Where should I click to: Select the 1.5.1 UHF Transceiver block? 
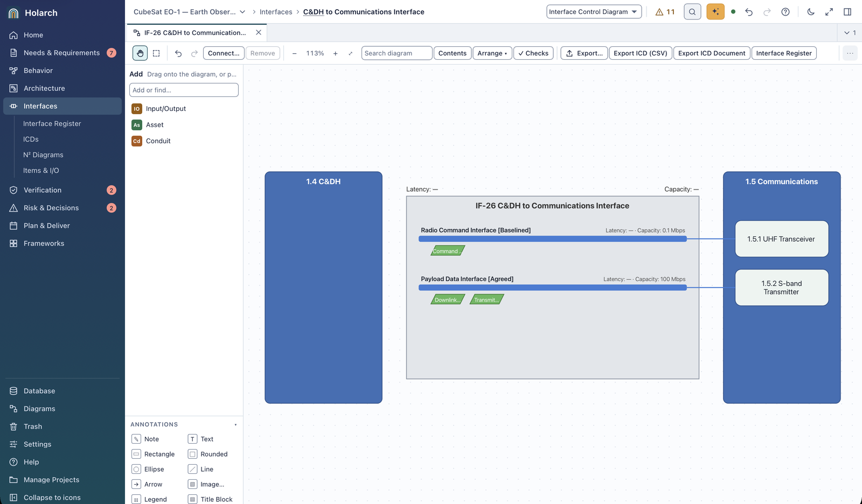(x=782, y=239)
